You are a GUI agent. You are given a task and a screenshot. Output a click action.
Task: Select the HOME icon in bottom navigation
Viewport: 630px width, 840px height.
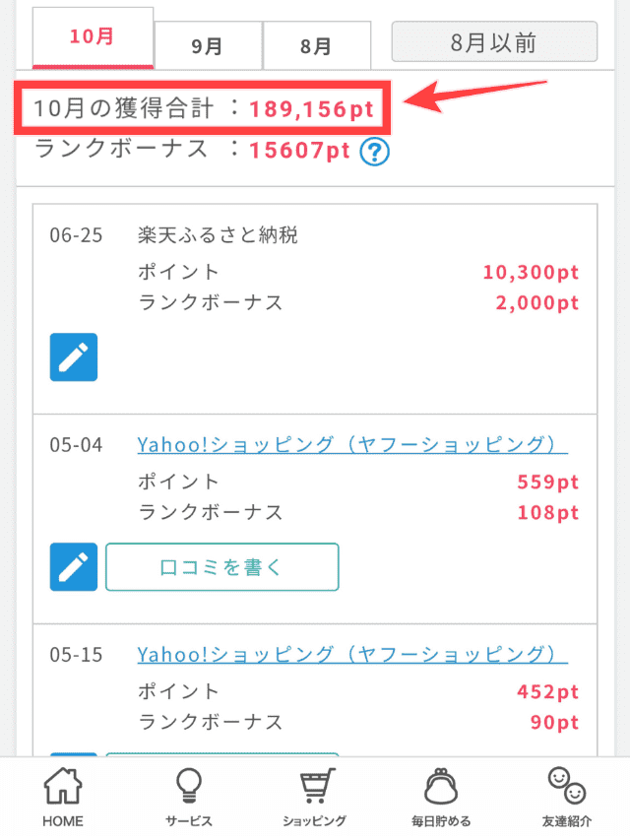click(61, 794)
